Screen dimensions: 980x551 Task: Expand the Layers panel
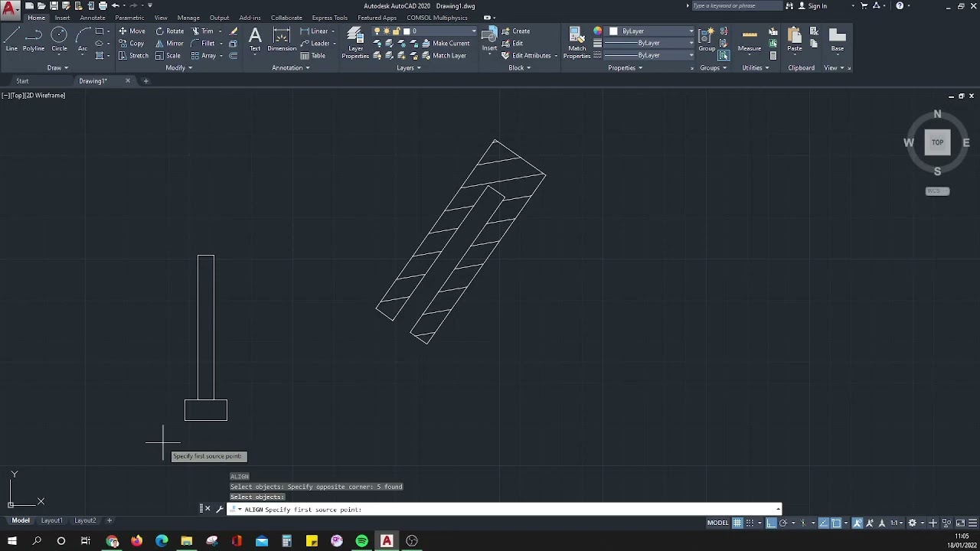(x=409, y=67)
